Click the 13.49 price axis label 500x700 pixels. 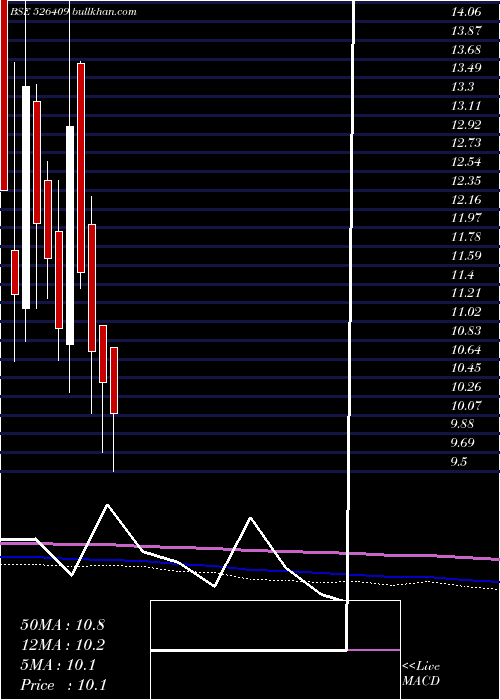pyautogui.click(x=466, y=68)
